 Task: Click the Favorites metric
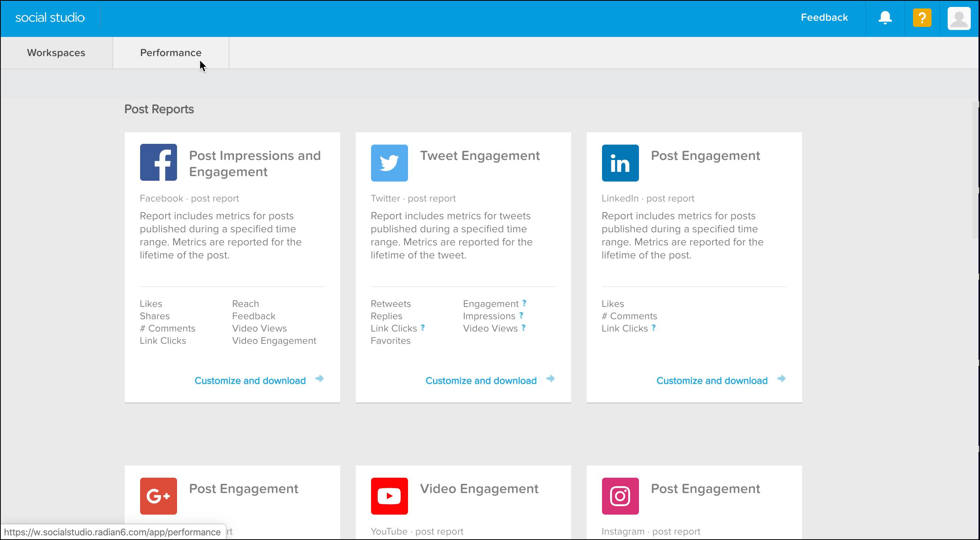click(391, 341)
